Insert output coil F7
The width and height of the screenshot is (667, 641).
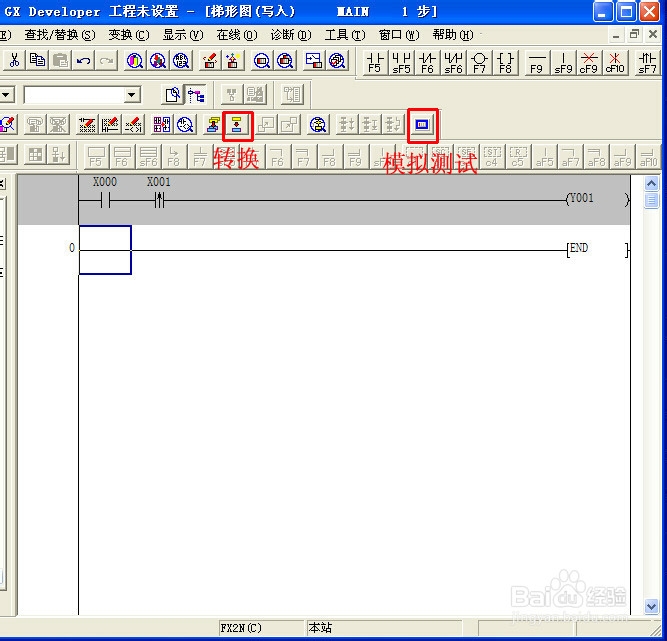pos(479,63)
